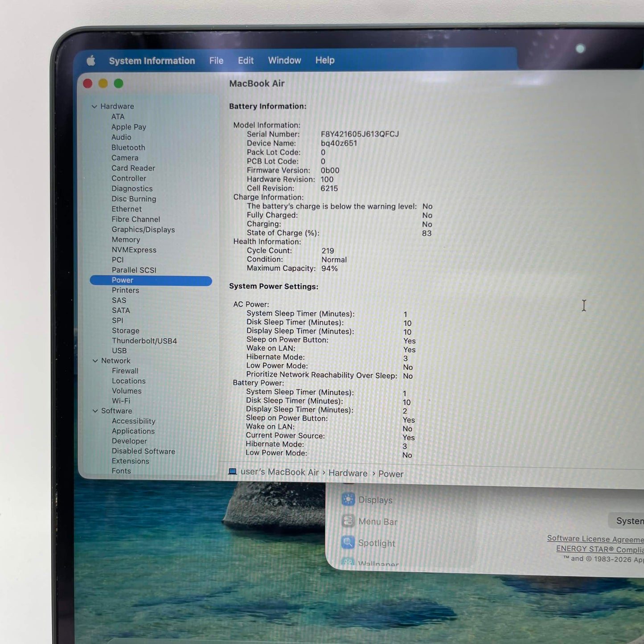644x644 pixels.
Task: Select SAS in the sidebar
Action: click(x=119, y=300)
